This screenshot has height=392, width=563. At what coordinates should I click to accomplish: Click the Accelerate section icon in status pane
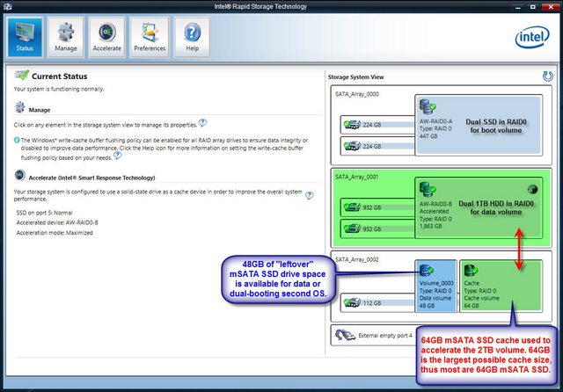pos(20,175)
